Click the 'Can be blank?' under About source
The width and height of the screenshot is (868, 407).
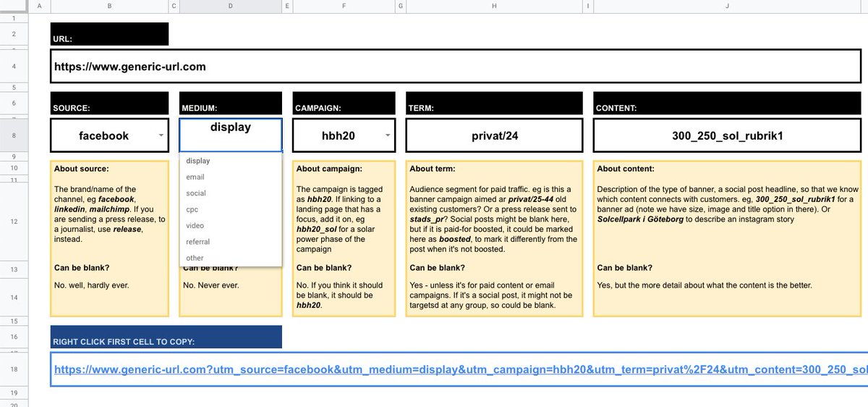tap(82, 268)
